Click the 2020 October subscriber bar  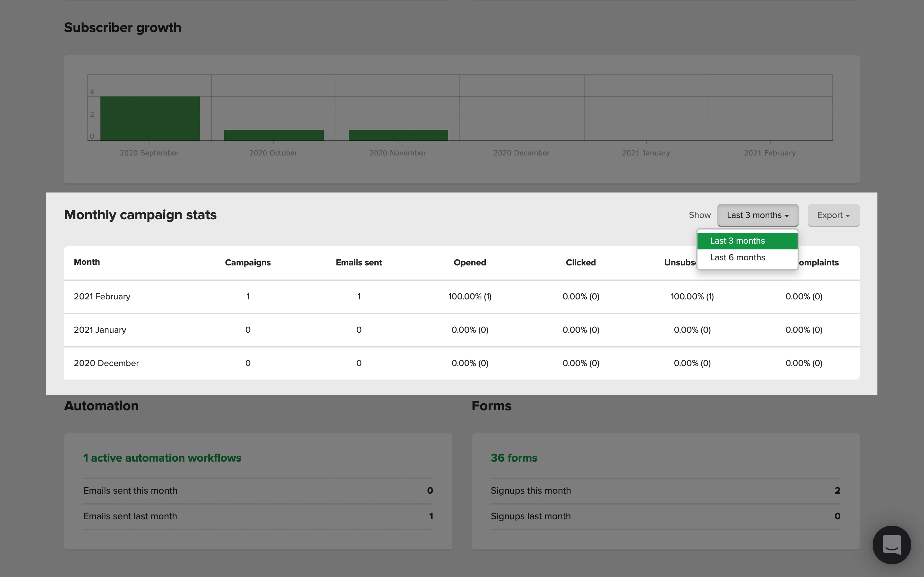(x=274, y=135)
